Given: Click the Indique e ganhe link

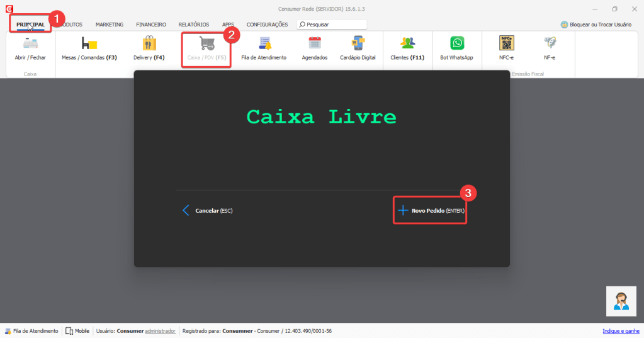Looking at the screenshot, I should [x=620, y=331].
